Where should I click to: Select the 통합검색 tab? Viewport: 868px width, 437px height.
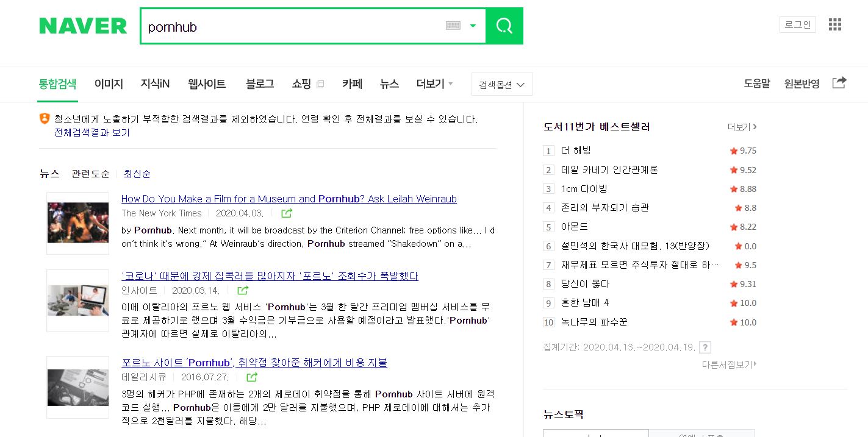(x=57, y=84)
